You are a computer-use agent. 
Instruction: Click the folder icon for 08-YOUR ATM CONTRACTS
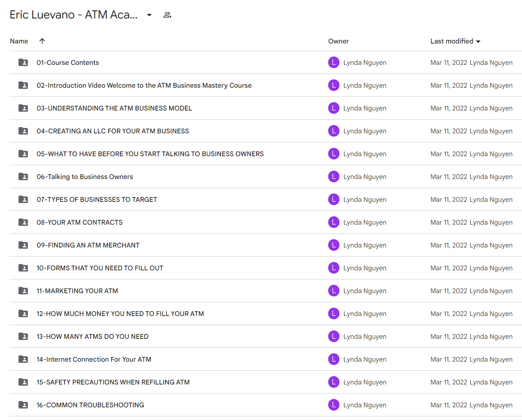click(23, 222)
